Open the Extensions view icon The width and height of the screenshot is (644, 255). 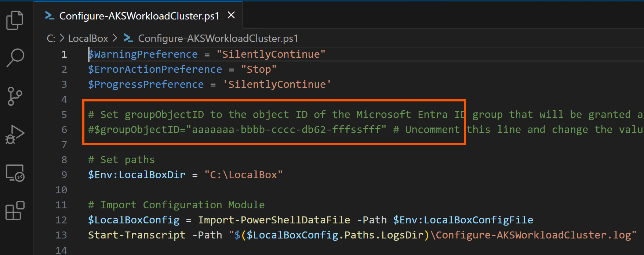pyautogui.click(x=15, y=211)
